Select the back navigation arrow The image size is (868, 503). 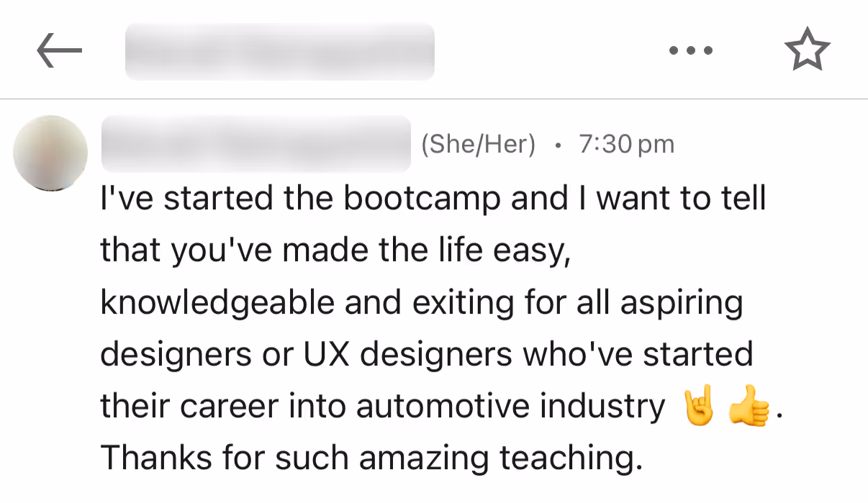click(x=60, y=49)
